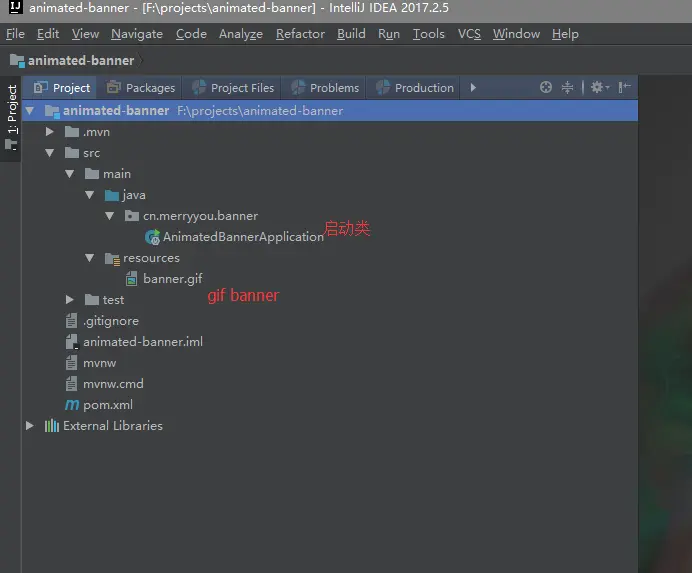Viewport: 692px width, 573px height.
Task: Click the .mvn folder icon
Action: [x=72, y=132]
